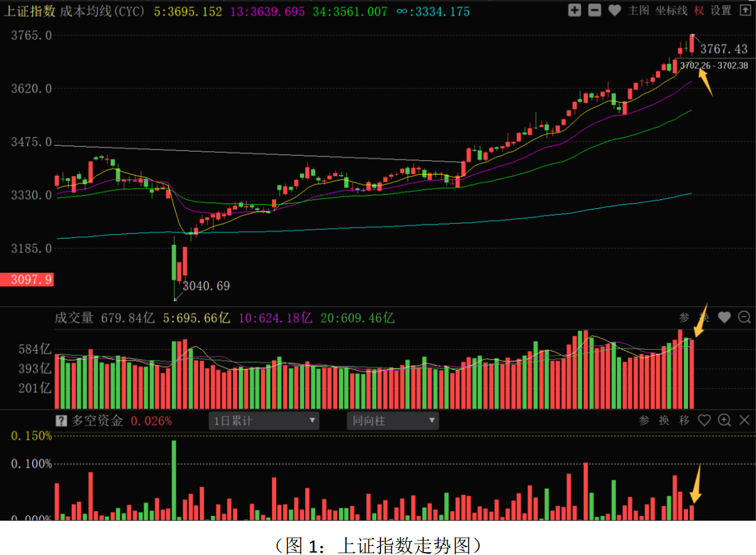Open the 主图 main chart option
Viewport: 756px width, 555px height.
coord(638,10)
